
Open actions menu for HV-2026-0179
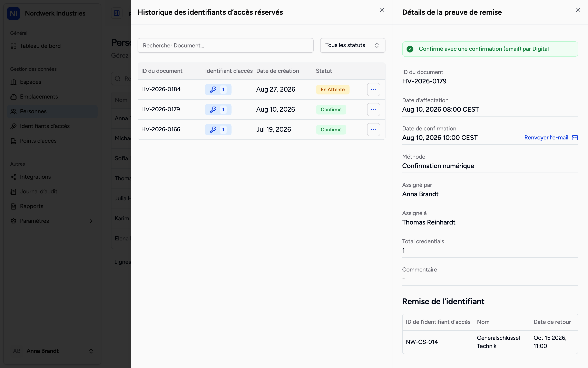373,110
